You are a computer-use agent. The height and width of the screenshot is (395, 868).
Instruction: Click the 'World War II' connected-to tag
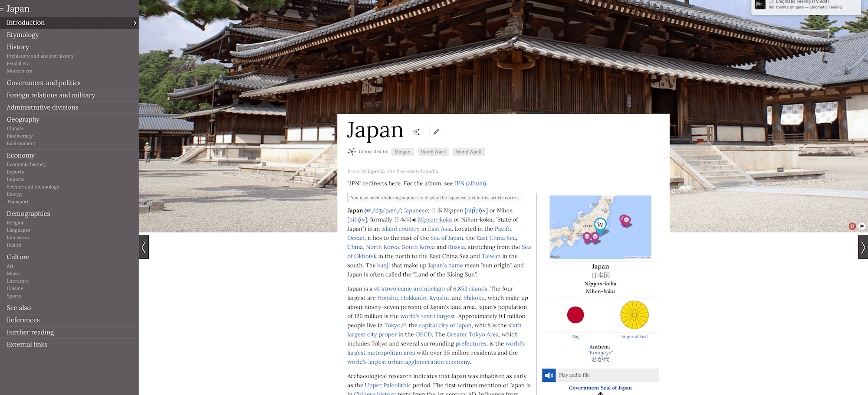468,151
